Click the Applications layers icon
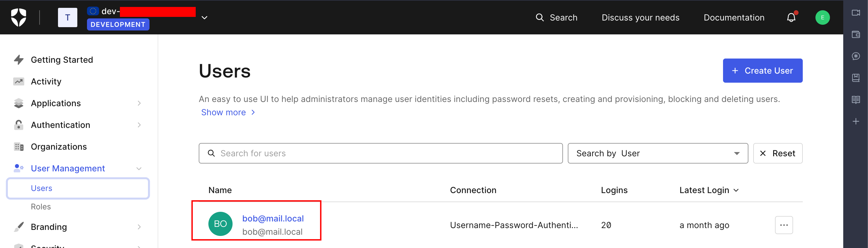This screenshot has width=868, height=248. pyautogui.click(x=18, y=103)
